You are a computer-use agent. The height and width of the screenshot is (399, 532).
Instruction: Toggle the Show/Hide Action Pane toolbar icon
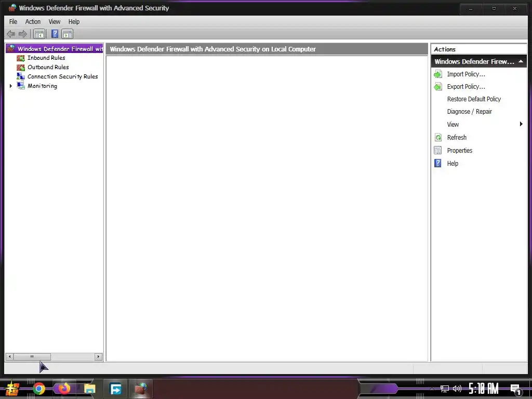(x=68, y=34)
